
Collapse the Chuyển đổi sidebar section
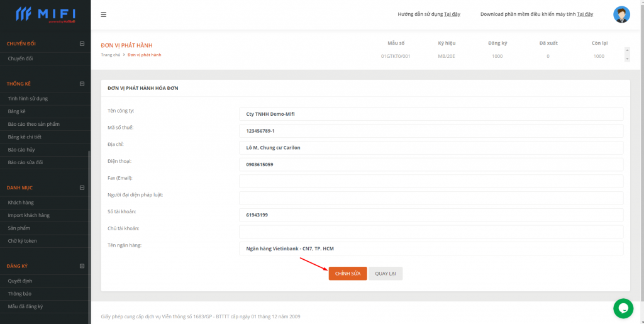coord(82,43)
